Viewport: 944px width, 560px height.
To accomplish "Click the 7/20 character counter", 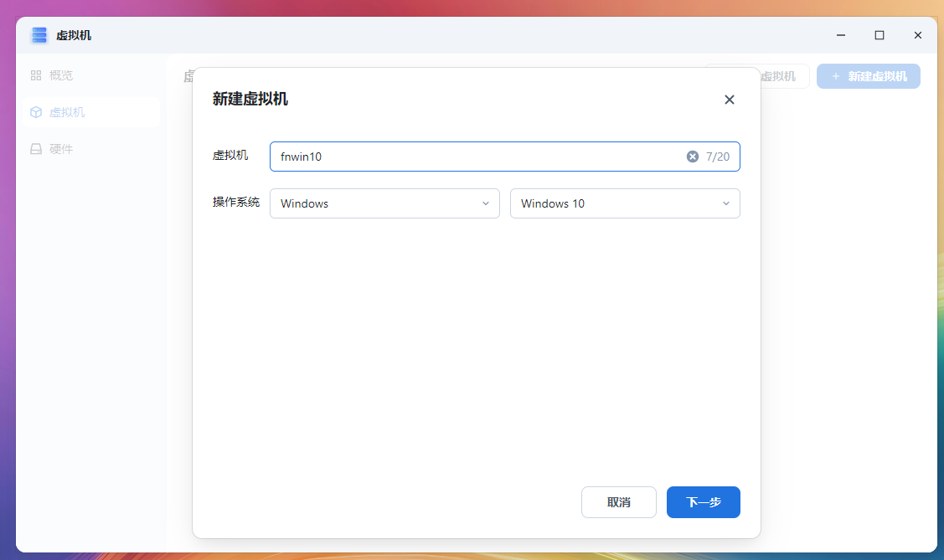I will (x=718, y=157).
